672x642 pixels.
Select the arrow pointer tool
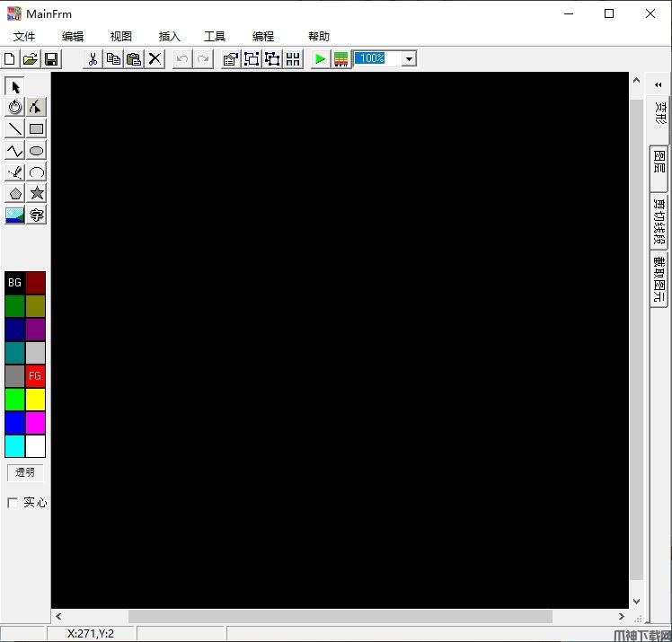(15, 86)
